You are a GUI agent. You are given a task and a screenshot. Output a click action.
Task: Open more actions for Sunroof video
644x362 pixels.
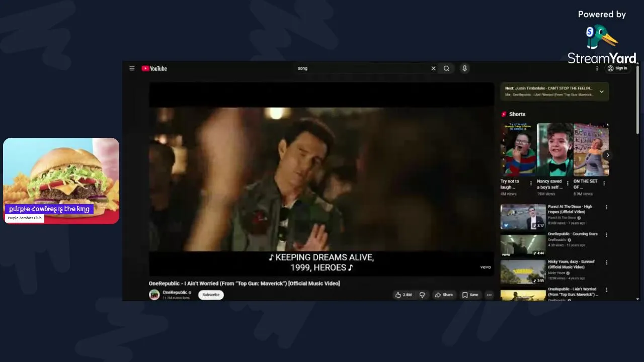pos(606,262)
